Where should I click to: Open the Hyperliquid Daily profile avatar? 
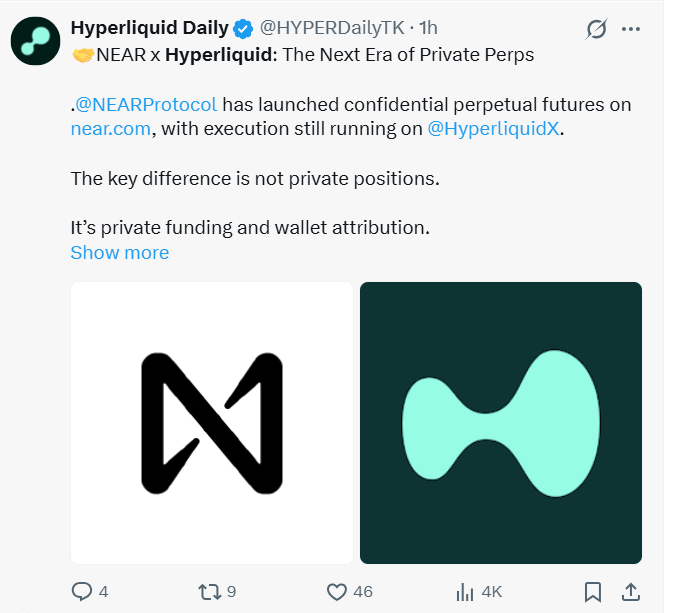click(x=36, y=41)
